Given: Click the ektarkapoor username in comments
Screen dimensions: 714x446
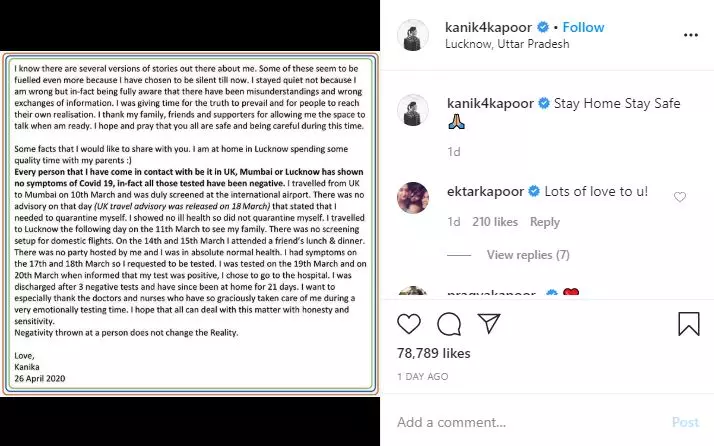Looking at the screenshot, I should (x=485, y=191).
